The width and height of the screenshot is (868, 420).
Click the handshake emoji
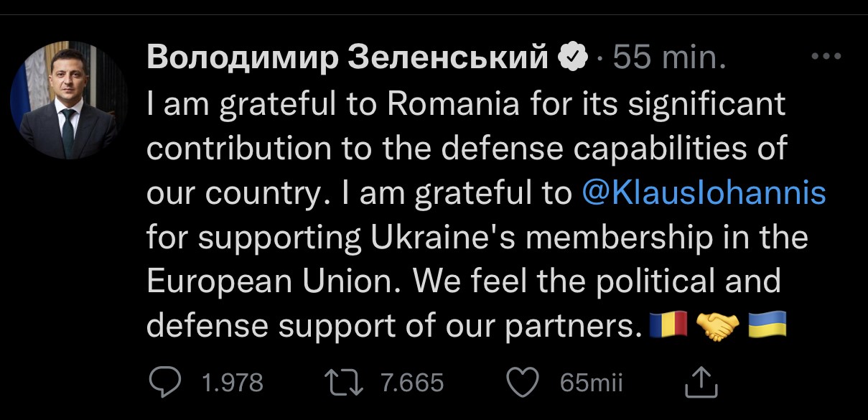(x=719, y=327)
